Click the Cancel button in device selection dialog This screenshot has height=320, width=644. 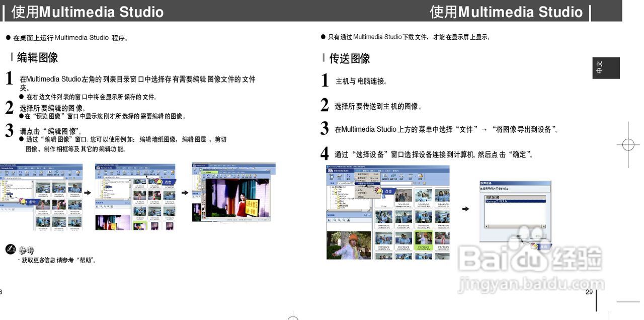(x=538, y=236)
